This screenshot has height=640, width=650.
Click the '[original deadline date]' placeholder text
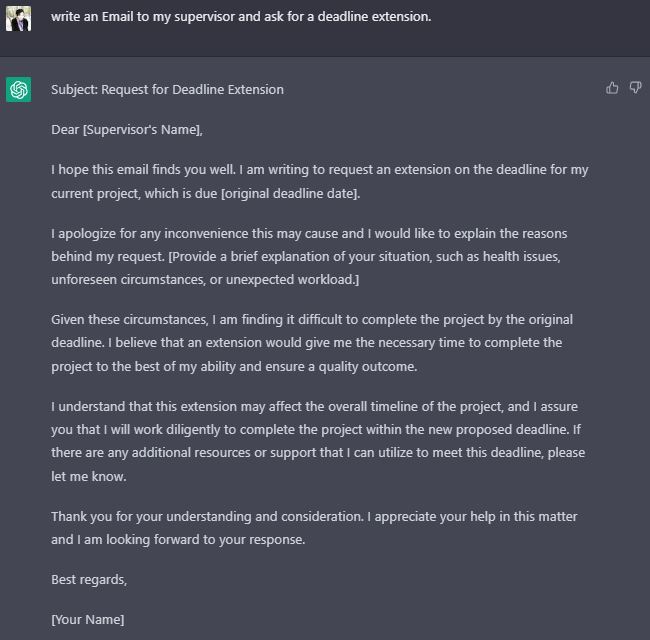[x=290, y=194]
